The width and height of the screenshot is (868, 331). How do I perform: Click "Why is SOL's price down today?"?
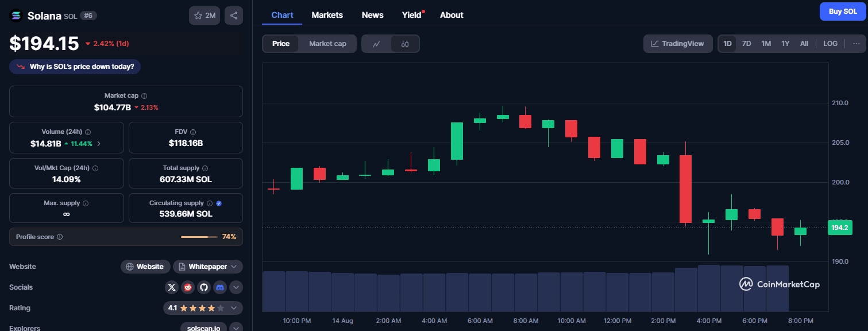(75, 67)
